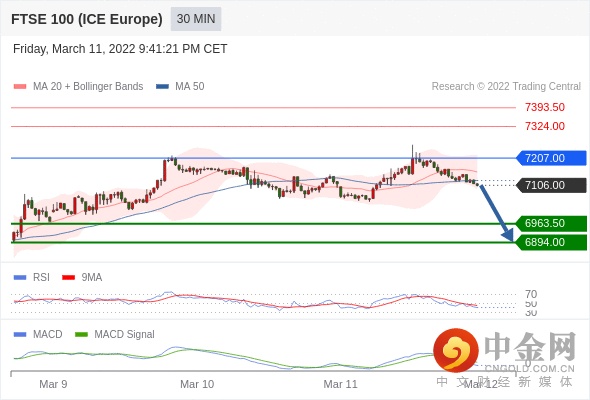The image size is (590, 400).
Task: Click the blue MA 50 legend swatch
Action: tap(163, 87)
